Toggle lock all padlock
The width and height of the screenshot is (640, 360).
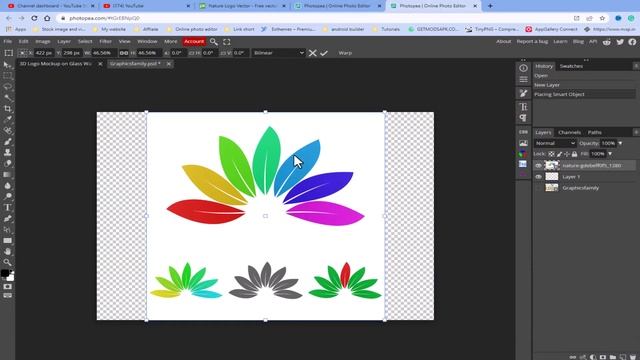pyautogui.click(x=574, y=154)
